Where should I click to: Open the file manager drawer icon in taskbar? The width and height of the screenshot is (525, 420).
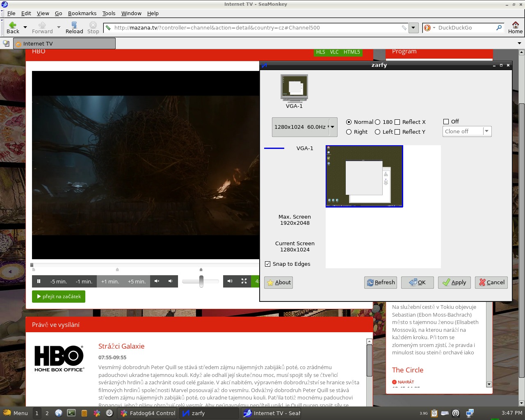84,413
